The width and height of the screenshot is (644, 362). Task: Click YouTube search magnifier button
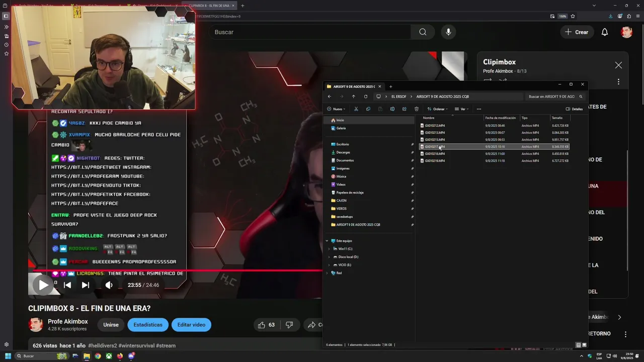[423, 32]
